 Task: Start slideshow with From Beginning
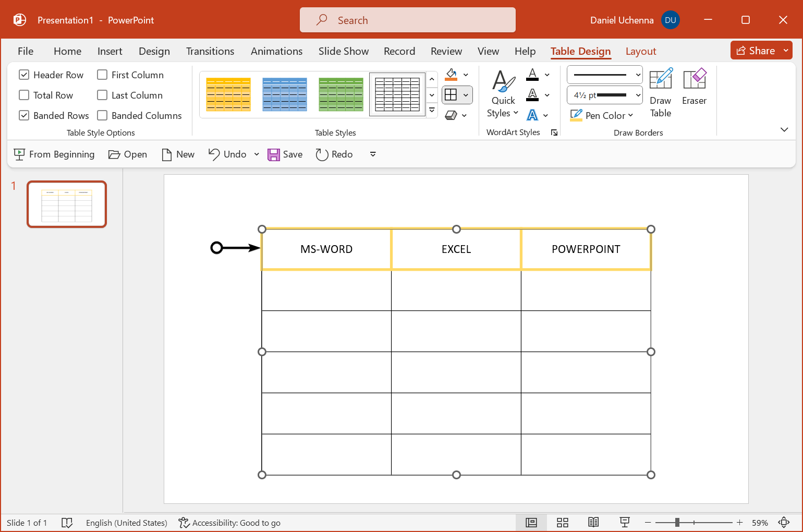54,154
